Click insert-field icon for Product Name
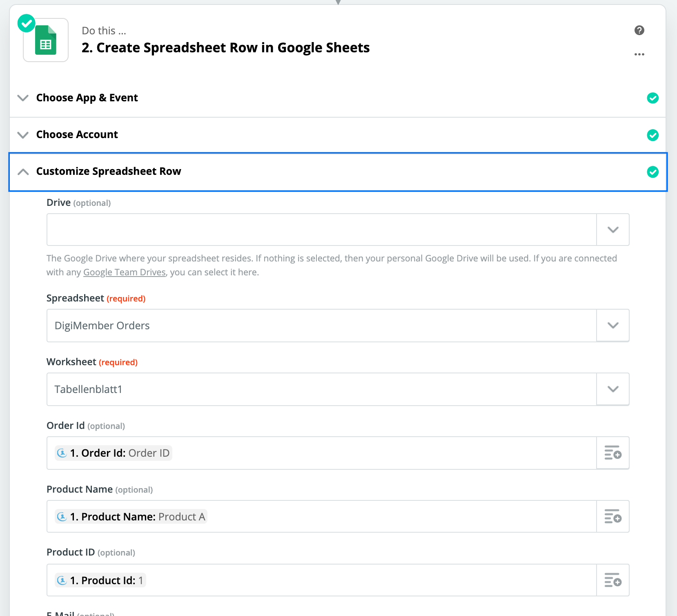Viewport: 677px width, 616px height. point(612,517)
